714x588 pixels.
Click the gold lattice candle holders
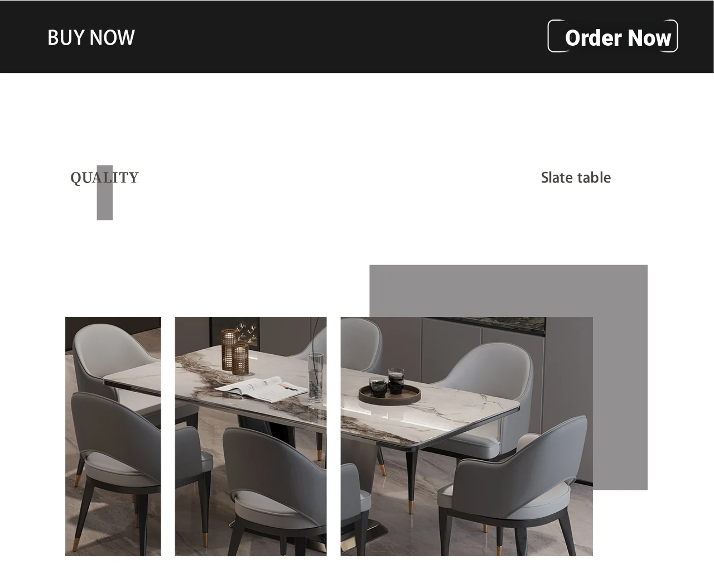[x=235, y=351]
